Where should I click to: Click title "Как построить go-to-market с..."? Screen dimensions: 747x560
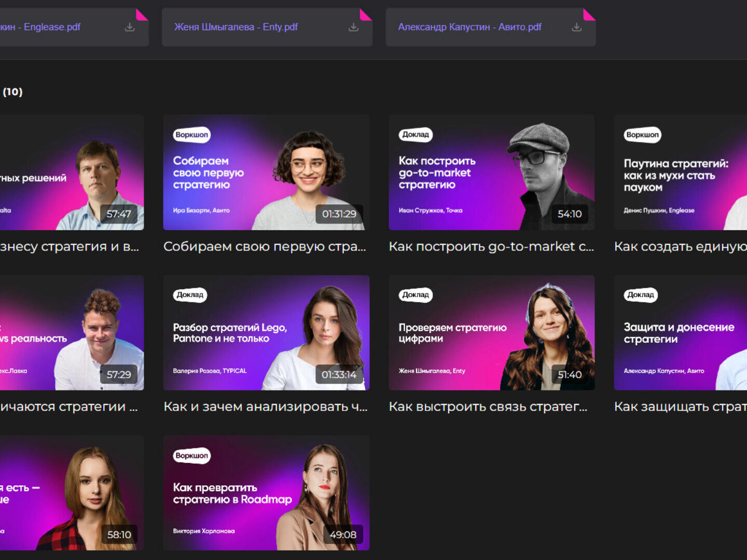pos(491,247)
